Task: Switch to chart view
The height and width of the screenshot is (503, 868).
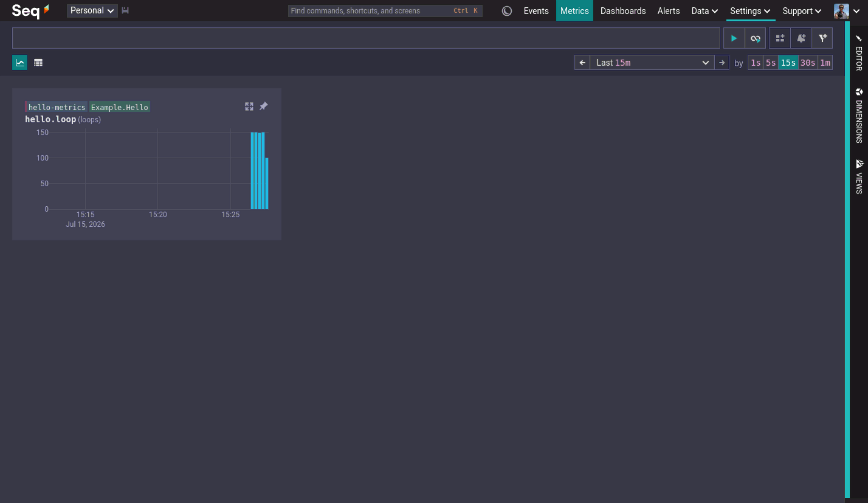Action: coord(20,63)
